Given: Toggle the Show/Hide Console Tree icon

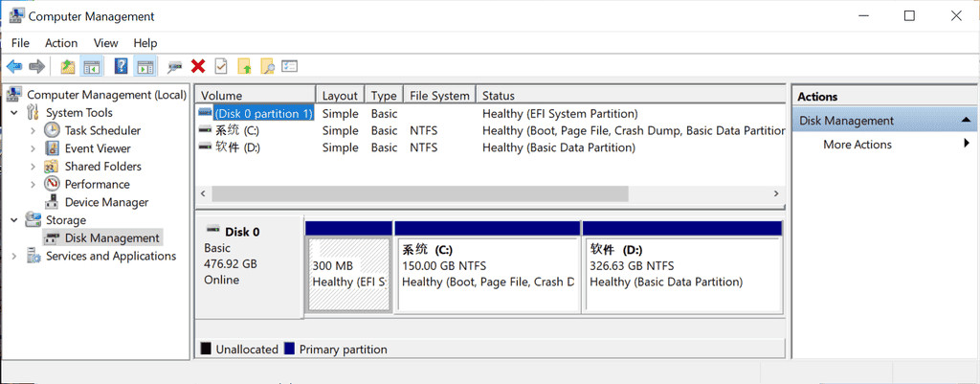Looking at the screenshot, I should pyautogui.click(x=92, y=66).
